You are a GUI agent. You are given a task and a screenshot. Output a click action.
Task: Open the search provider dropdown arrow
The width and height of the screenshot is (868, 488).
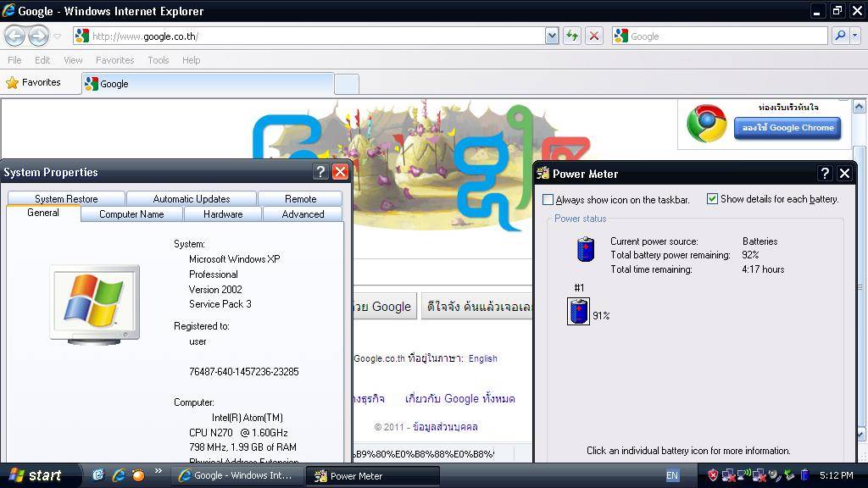click(x=854, y=36)
